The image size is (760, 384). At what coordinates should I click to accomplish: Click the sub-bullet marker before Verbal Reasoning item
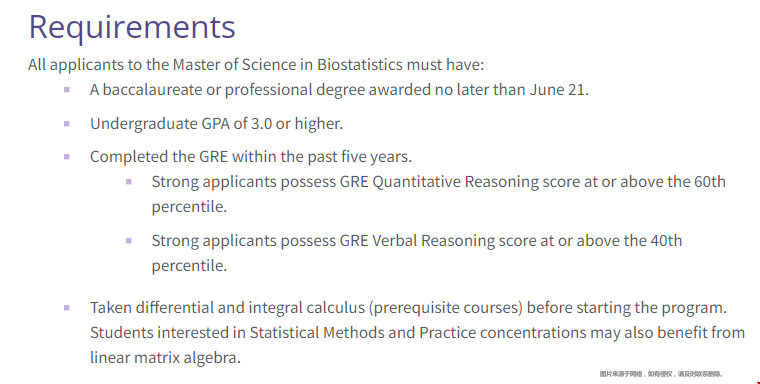point(129,240)
